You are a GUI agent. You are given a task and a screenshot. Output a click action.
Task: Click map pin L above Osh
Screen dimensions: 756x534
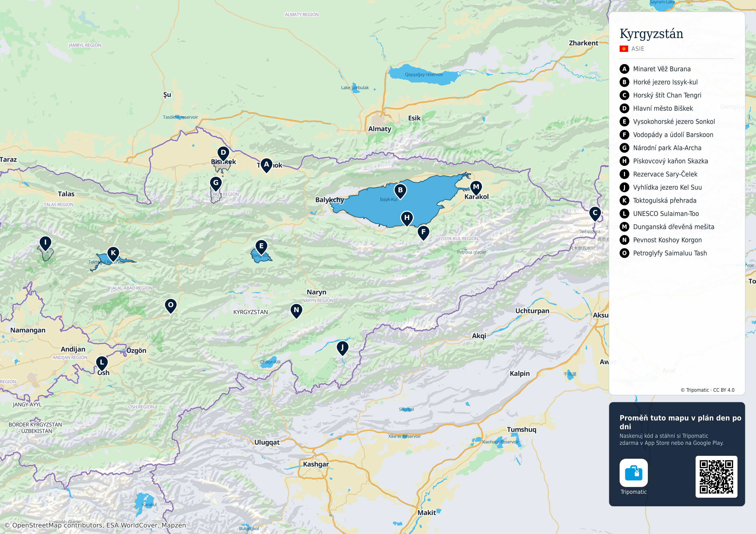click(x=102, y=363)
